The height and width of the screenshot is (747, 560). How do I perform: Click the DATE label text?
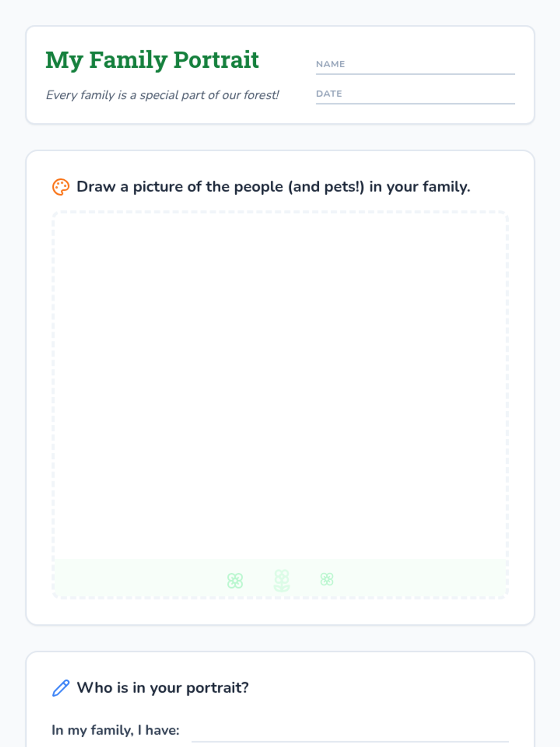[329, 93]
